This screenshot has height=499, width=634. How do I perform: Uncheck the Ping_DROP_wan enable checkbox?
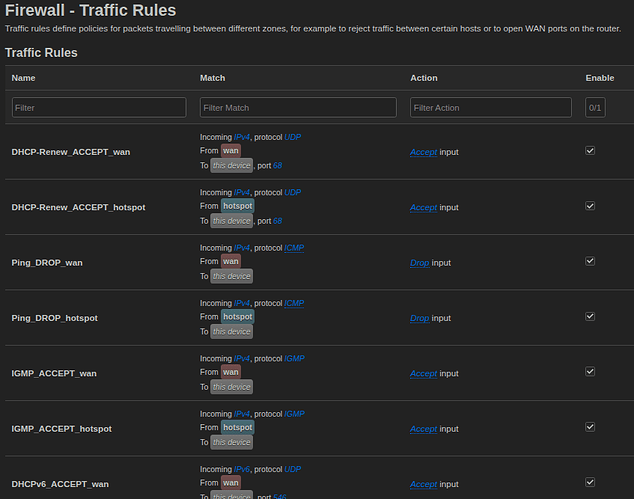(x=590, y=261)
